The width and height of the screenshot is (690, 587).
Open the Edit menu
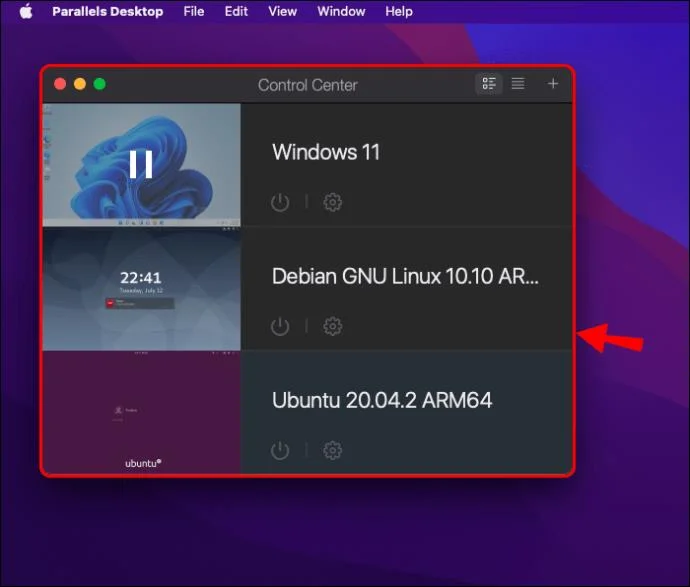tap(236, 11)
